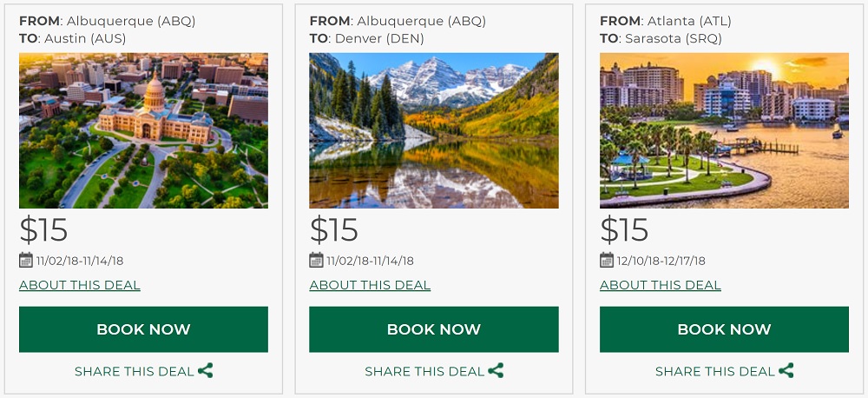Open About This Deal for Denver
Viewport: 868px width, 398px height.
point(370,285)
